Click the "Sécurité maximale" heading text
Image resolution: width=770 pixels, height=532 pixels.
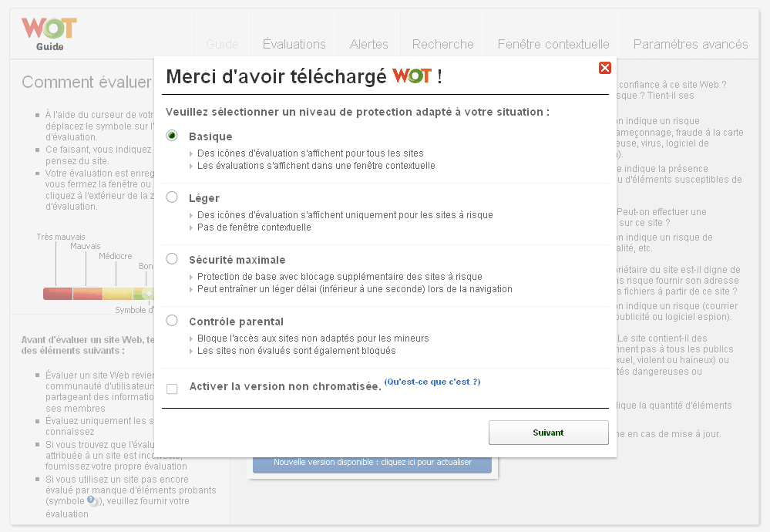click(x=237, y=260)
